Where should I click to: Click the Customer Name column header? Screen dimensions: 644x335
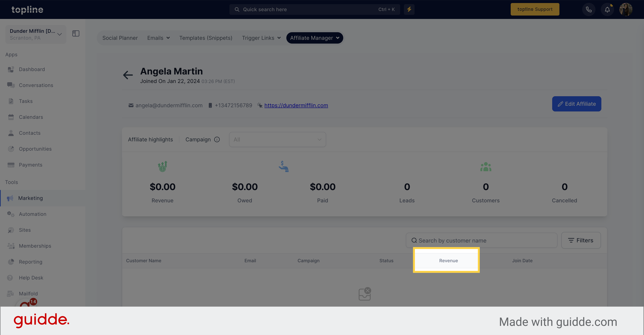click(x=144, y=261)
